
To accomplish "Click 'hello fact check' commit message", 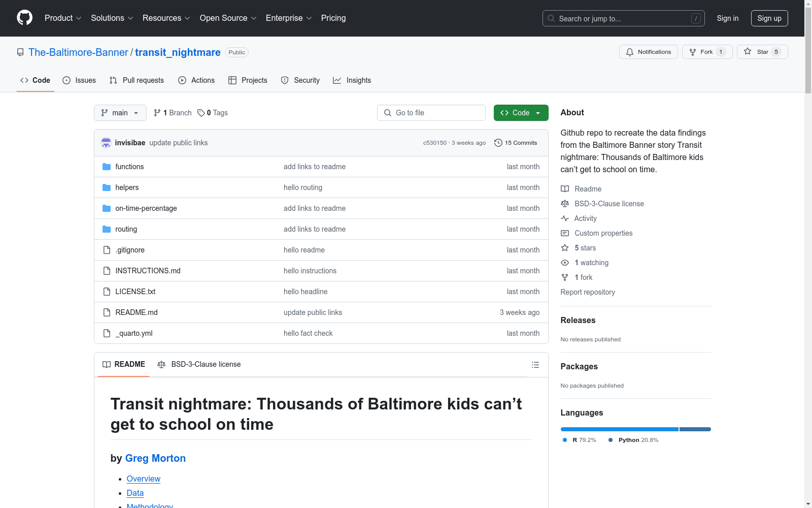I will (x=308, y=333).
